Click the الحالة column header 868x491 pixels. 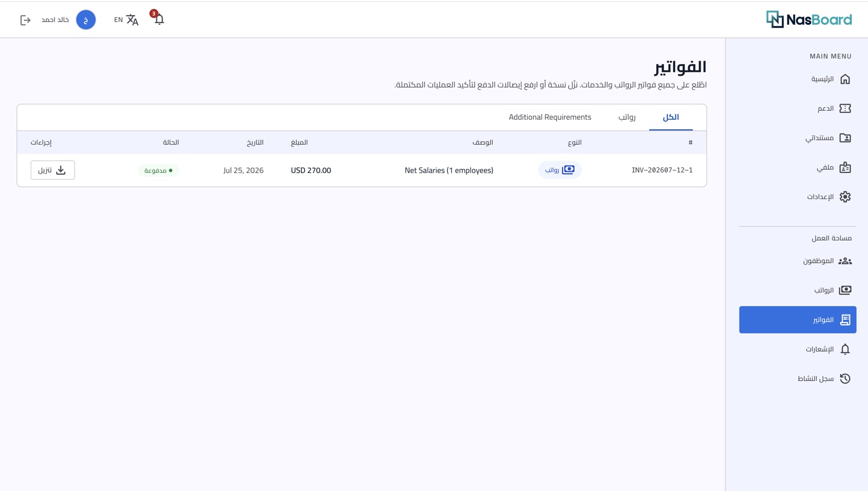click(x=171, y=142)
